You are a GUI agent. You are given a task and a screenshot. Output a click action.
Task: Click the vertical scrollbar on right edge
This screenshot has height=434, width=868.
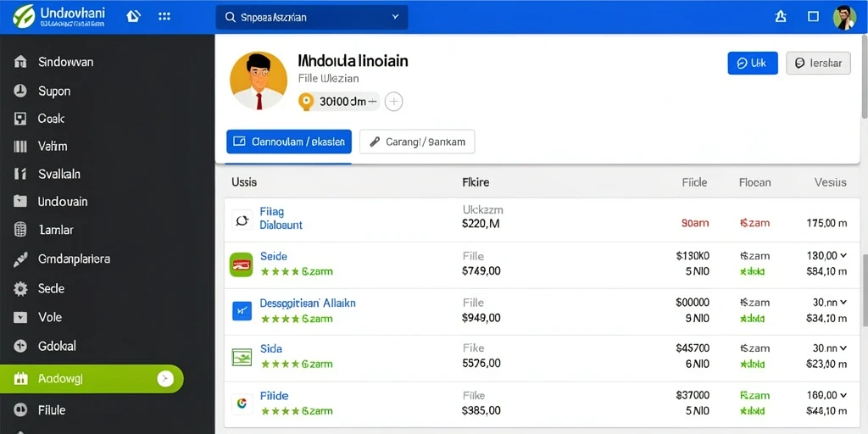(x=864, y=75)
